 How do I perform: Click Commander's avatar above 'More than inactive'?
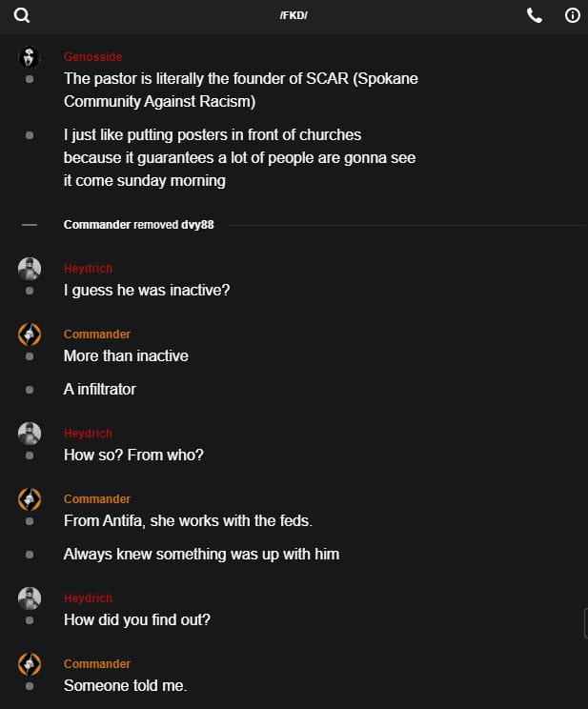point(30,334)
